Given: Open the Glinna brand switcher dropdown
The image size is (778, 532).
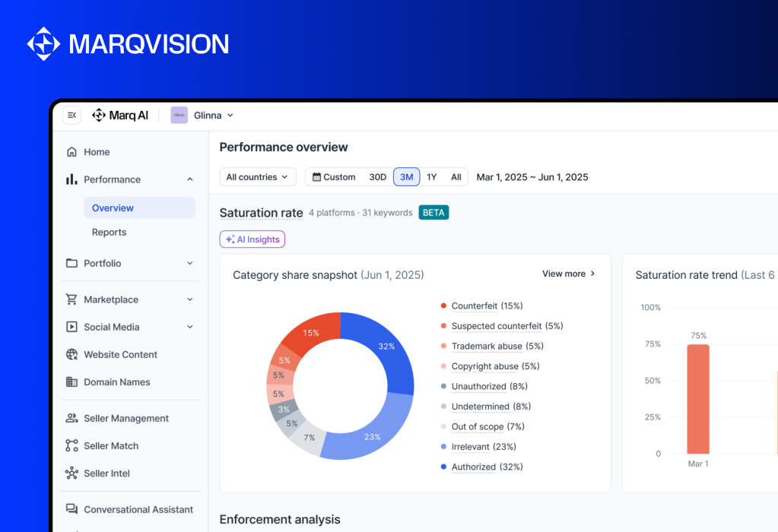Looking at the screenshot, I should (x=202, y=116).
